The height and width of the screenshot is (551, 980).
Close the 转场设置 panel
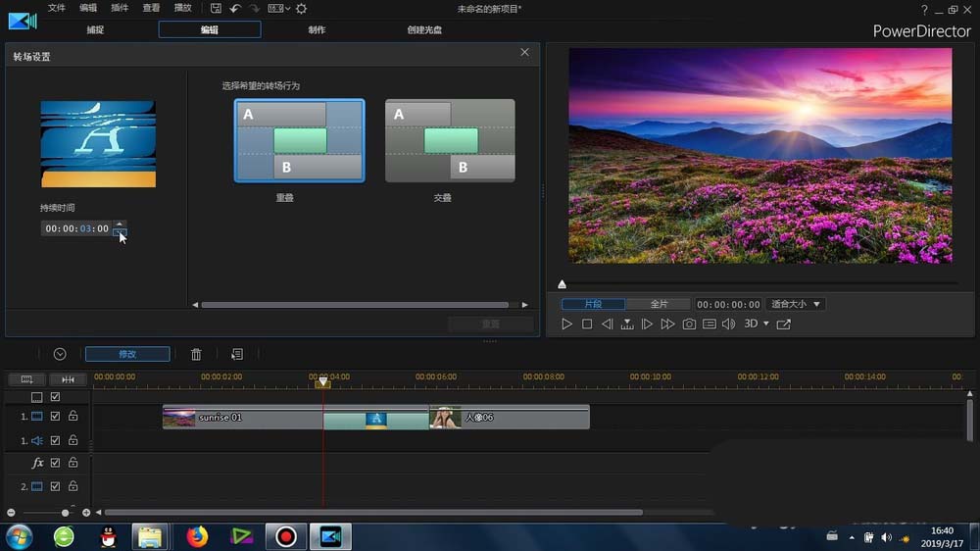tap(524, 53)
